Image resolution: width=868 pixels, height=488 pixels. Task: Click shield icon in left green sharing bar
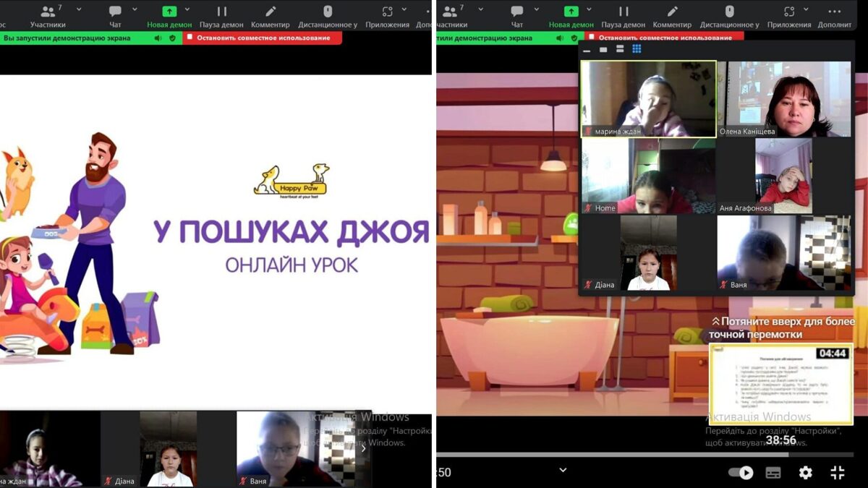click(x=172, y=38)
